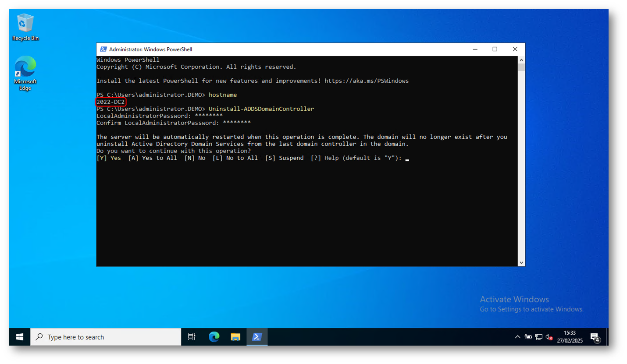
Task: Show hidden tray icons chevron
Action: tap(517, 337)
